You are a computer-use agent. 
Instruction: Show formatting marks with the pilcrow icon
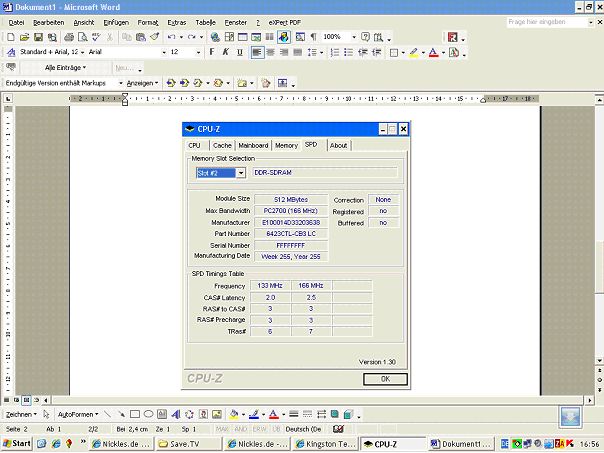pyautogui.click(x=314, y=37)
